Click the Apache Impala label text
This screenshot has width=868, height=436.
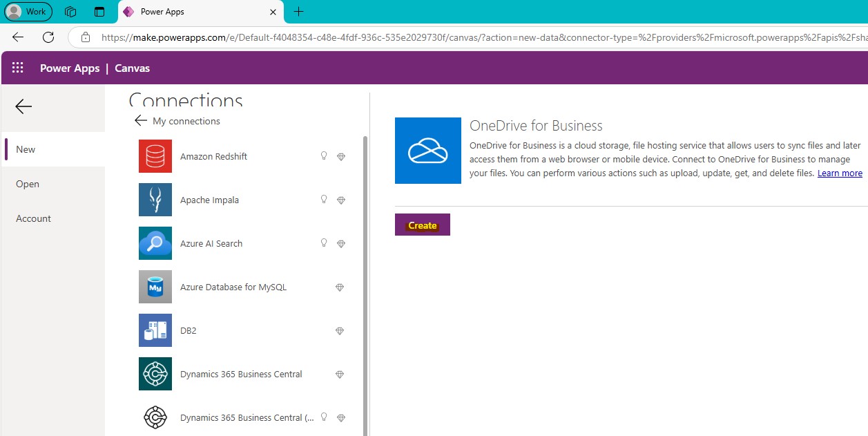pos(209,200)
